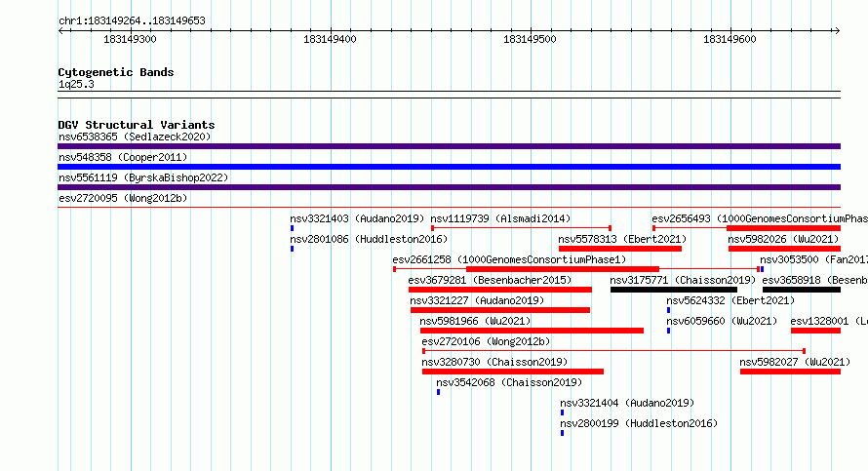Click the small blue nsv2801086 marker
Image resolution: width=868 pixels, height=471 pixels.
pos(293,249)
